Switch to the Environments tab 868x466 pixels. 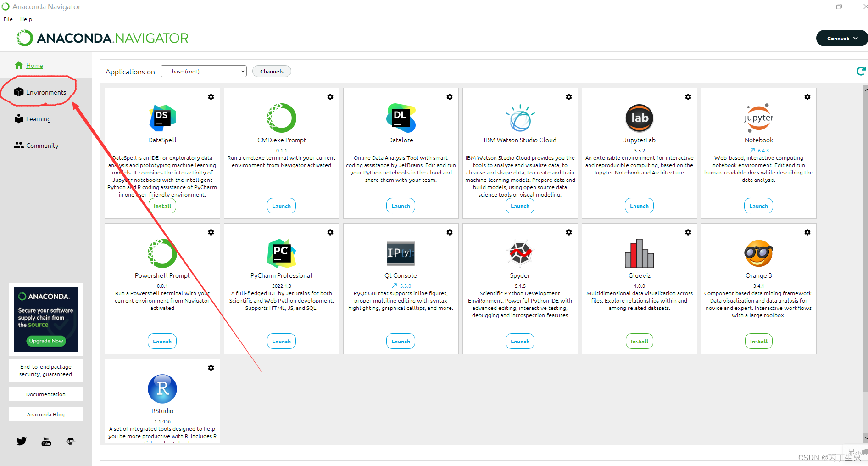(x=40, y=92)
